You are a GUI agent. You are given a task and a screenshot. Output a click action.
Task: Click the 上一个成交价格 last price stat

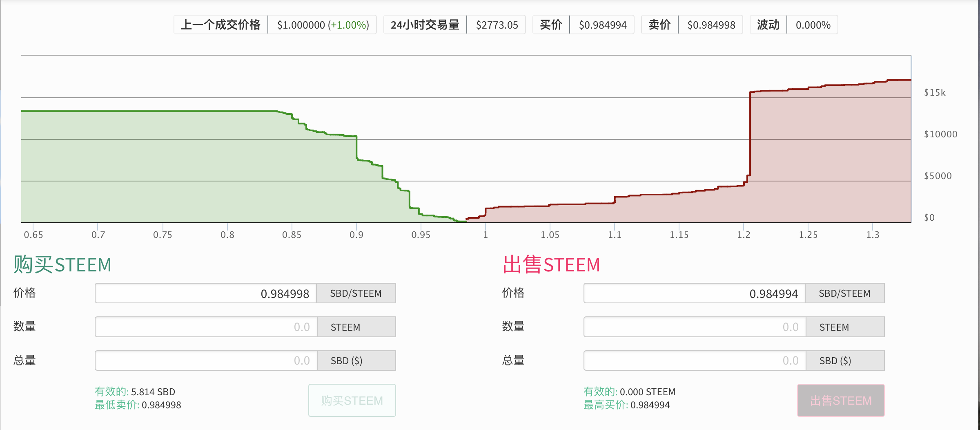(275, 25)
